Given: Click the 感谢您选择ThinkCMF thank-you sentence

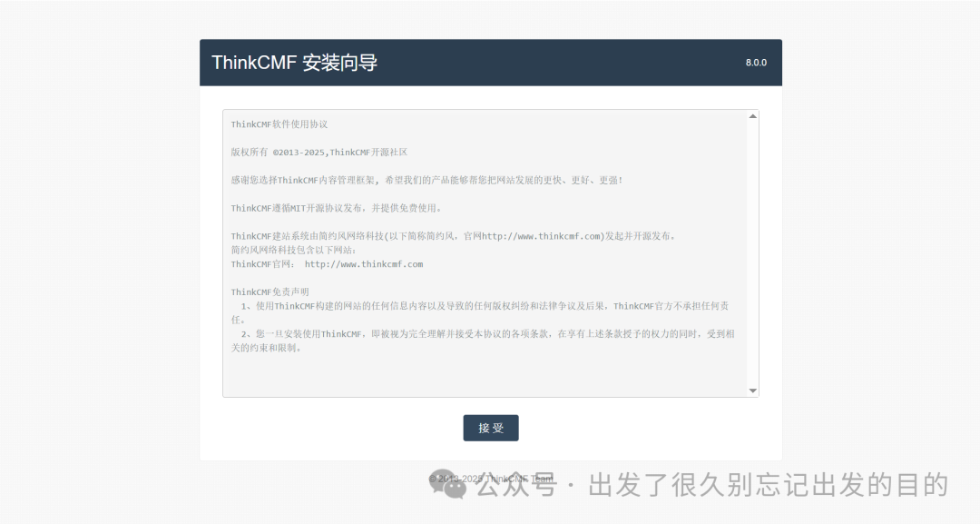Looking at the screenshot, I should tap(426, 180).
